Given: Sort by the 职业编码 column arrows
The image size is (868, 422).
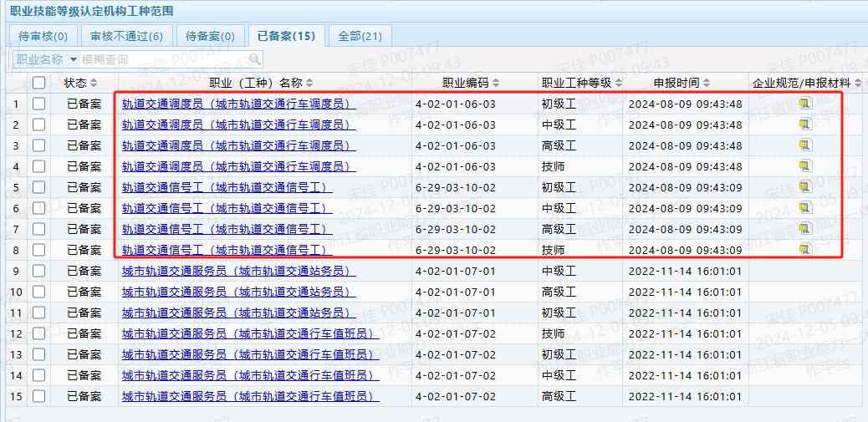Looking at the screenshot, I should coord(496,83).
